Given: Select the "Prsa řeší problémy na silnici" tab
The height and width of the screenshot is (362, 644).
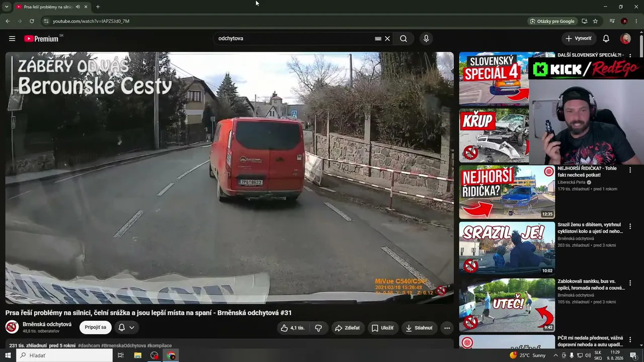Looking at the screenshot, I should (52, 7).
